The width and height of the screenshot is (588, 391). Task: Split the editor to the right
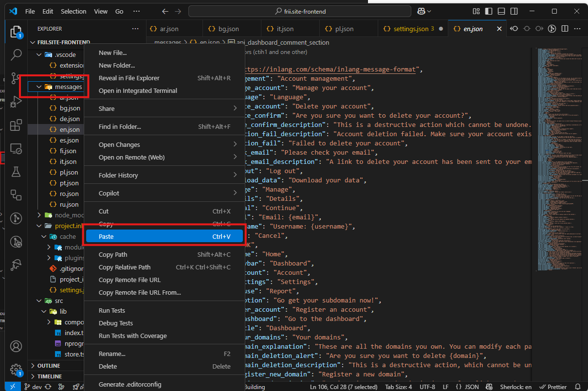point(565,29)
